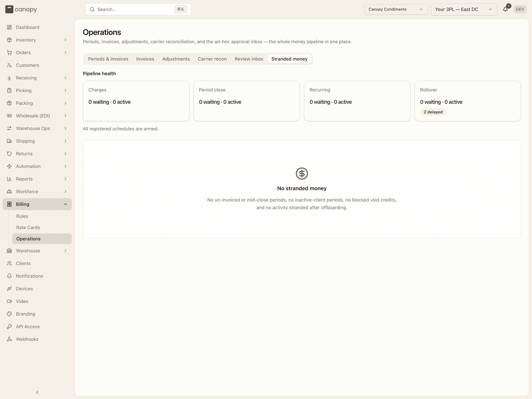Click the Reports chart icon

[9, 179]
